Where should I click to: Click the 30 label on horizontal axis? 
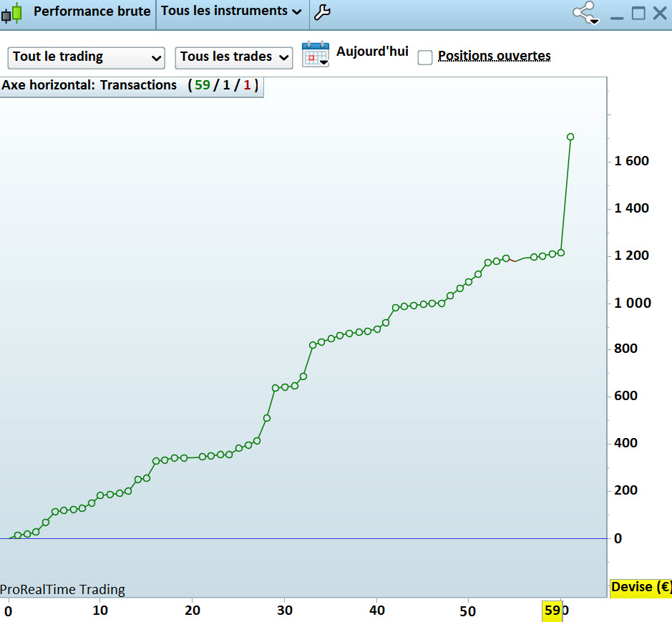tap(285, 611)
